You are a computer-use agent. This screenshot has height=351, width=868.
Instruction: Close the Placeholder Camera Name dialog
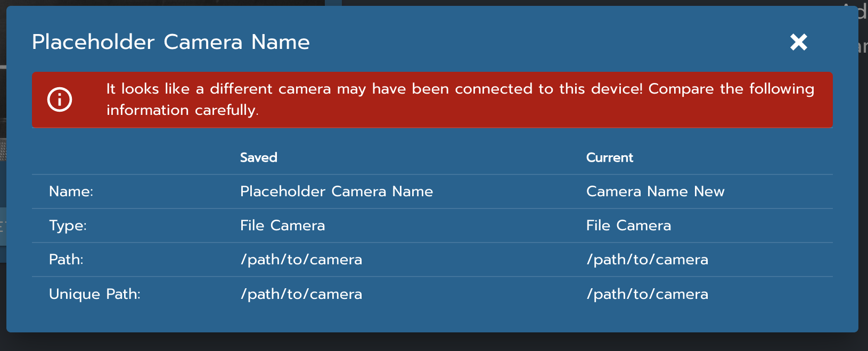(x=798, y=42)
